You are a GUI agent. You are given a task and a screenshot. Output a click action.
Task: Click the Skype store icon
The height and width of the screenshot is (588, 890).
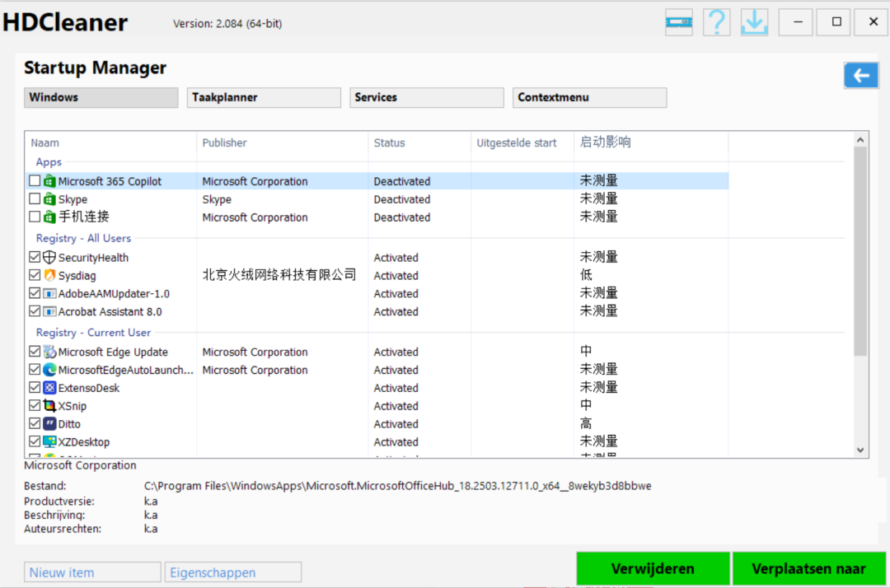point(50,199)
